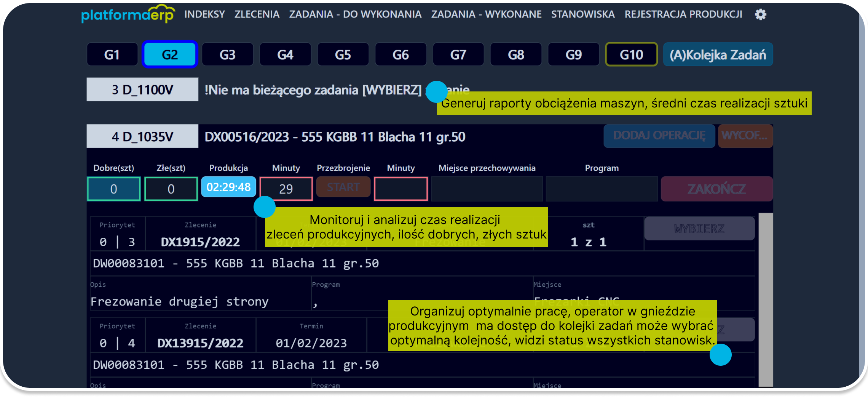868x397 pixels.
Task: Open the ZLECENIA menu item
Action: [x=257, y=14]
